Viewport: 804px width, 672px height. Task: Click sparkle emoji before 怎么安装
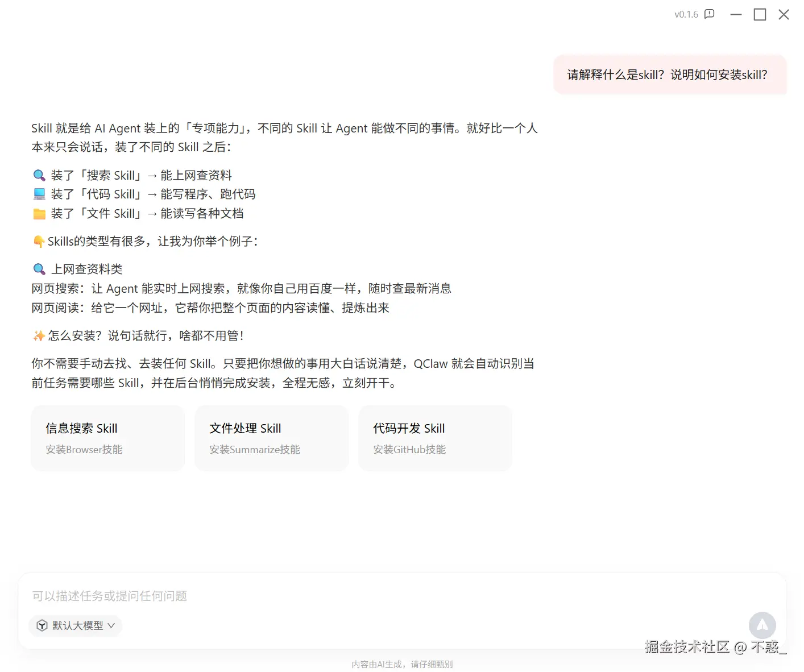click(x=39, y=336)
